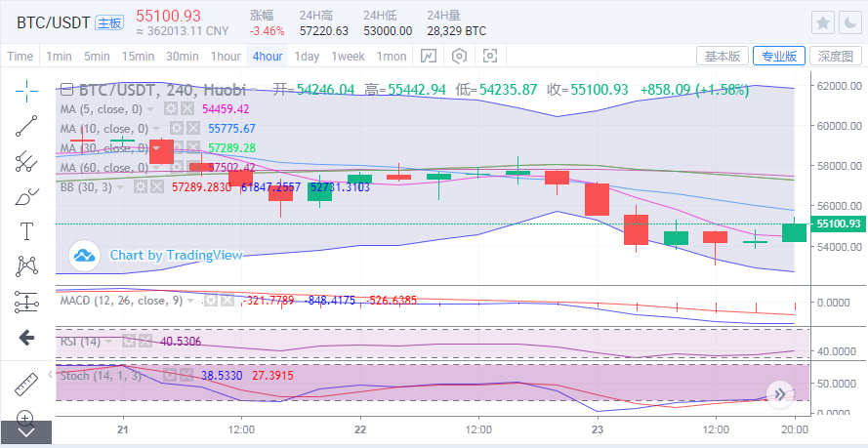Select the 1hour interval
The height and width of the screenshot is (448, 868).
coord(226,56)
